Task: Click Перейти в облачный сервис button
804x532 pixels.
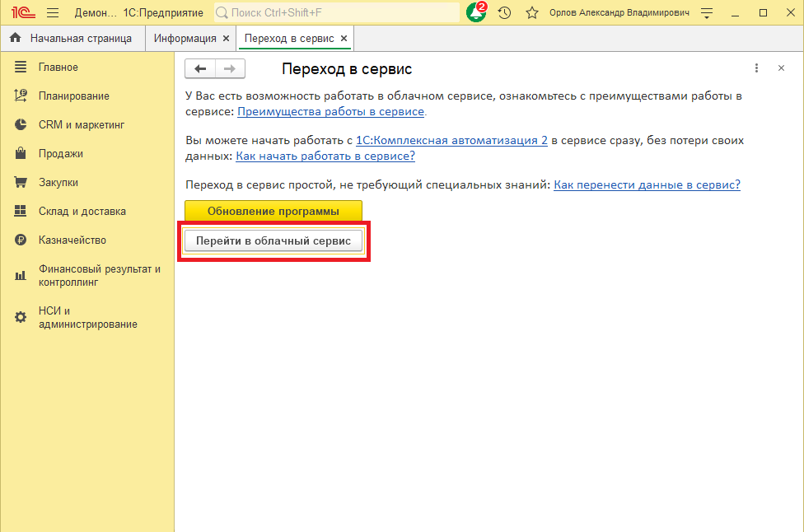Action: tap(273, 241)
